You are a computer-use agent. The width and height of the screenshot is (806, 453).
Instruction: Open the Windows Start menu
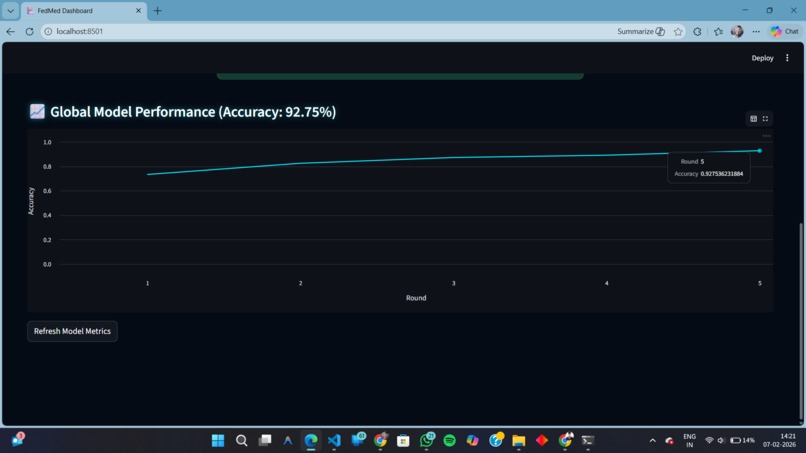[x=218, y=441]
